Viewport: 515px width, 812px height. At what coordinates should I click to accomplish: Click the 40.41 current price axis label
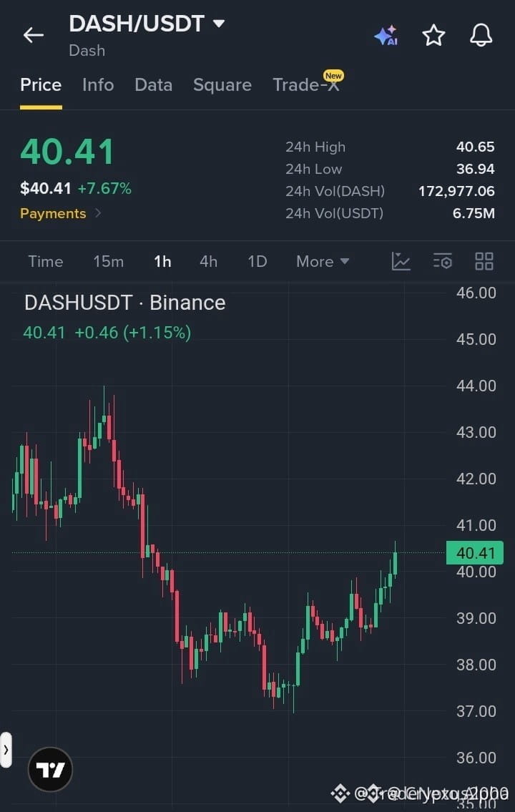[475, 553]
